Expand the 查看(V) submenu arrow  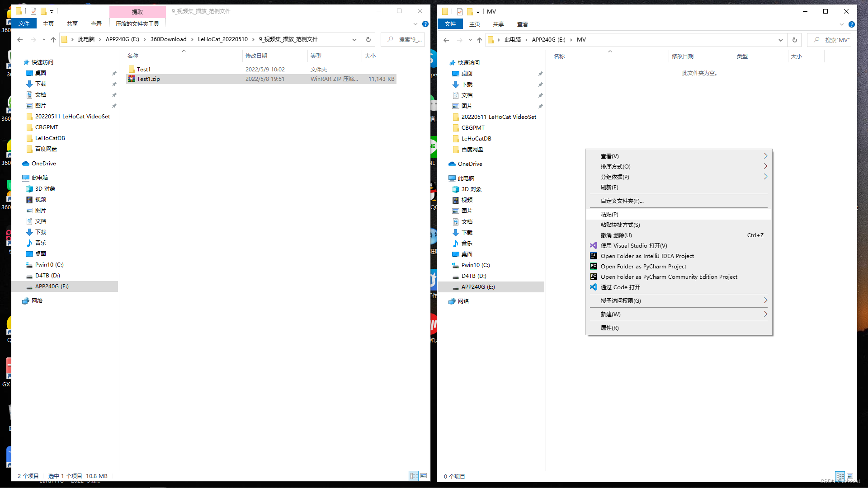[x=765, y=156]
